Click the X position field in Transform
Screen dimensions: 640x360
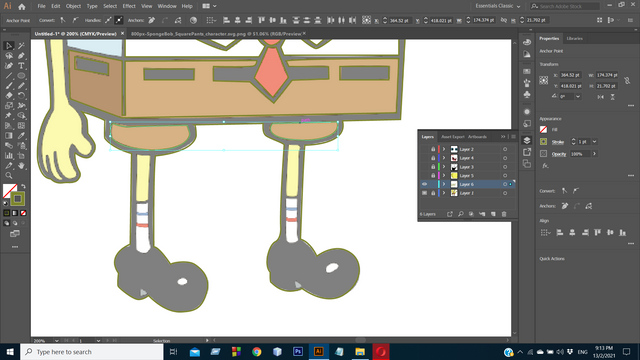click(x=570, y=75)
